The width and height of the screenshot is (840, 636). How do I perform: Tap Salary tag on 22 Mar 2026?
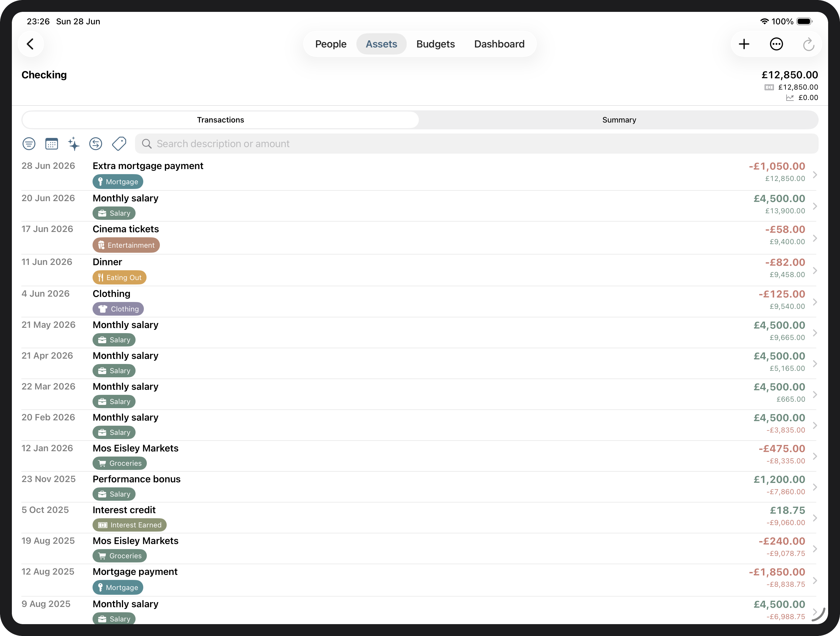[114, 401]
